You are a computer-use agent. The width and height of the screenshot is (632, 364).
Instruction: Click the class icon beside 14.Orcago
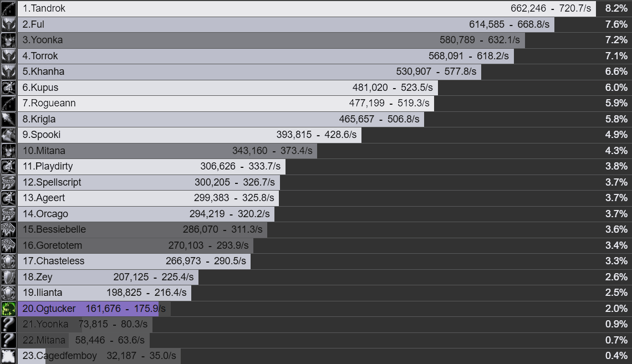[x=8, y=214]
